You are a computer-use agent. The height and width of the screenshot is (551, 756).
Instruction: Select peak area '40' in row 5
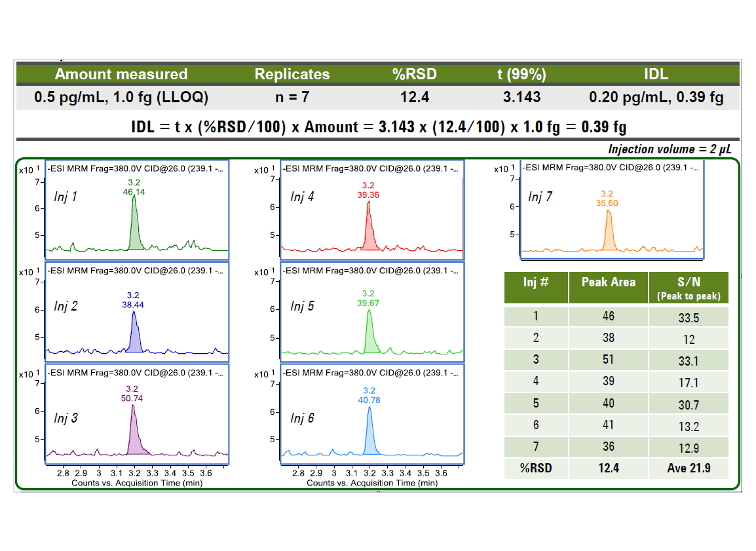pos(609,404)
